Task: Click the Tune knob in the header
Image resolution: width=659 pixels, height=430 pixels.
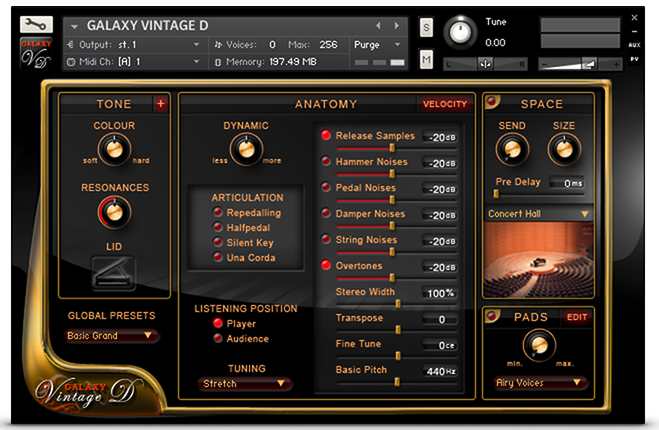Action: click(x=460, y=32)
